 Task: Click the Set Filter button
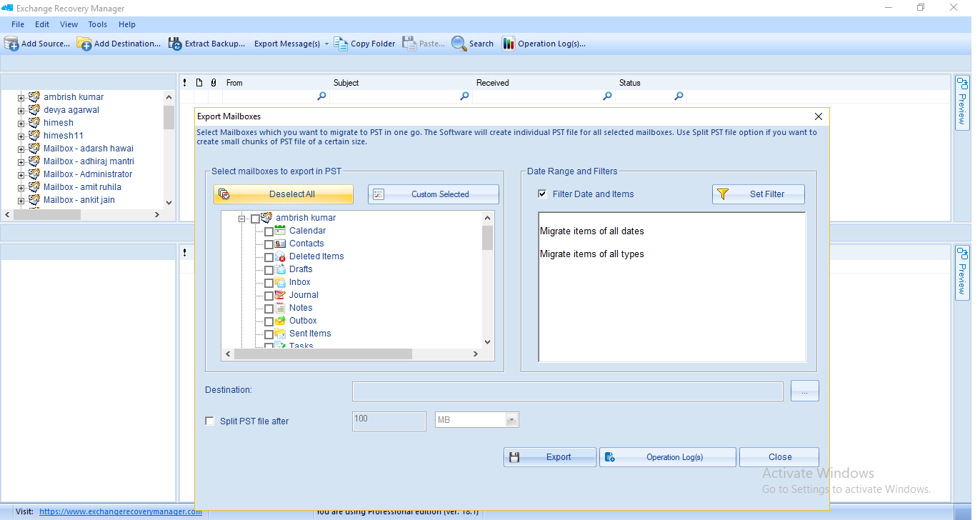click(759, 194)
